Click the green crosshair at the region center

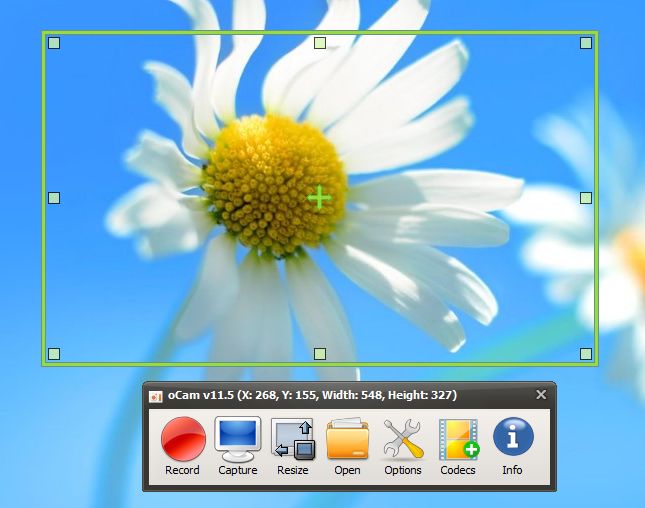319,197
